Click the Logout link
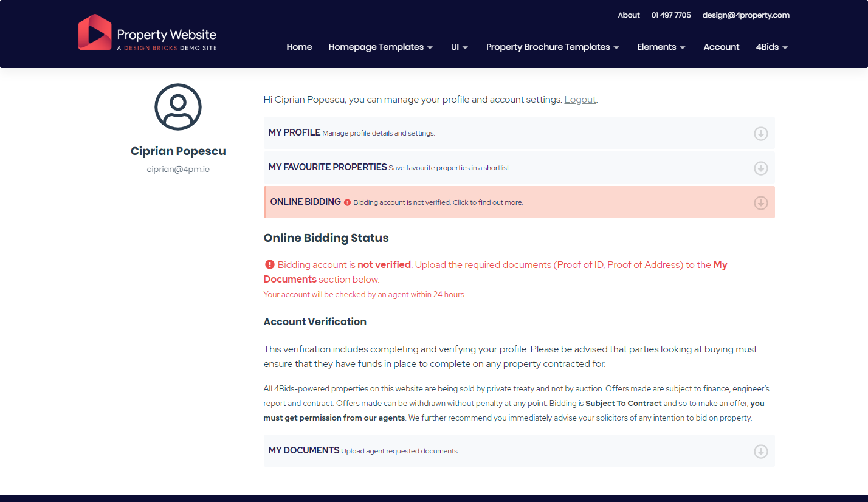 click(580, 100)
